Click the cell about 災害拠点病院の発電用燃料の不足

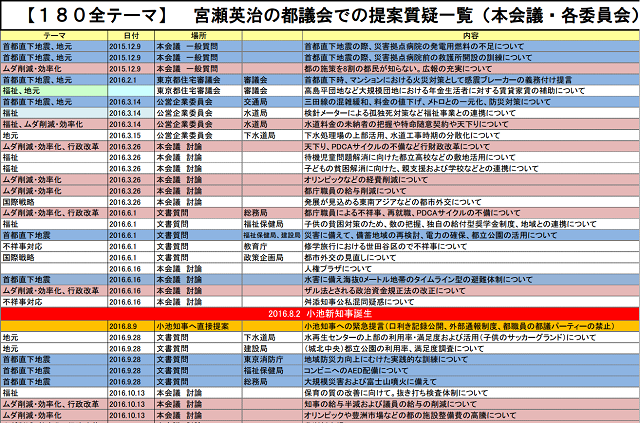point(471,47)
